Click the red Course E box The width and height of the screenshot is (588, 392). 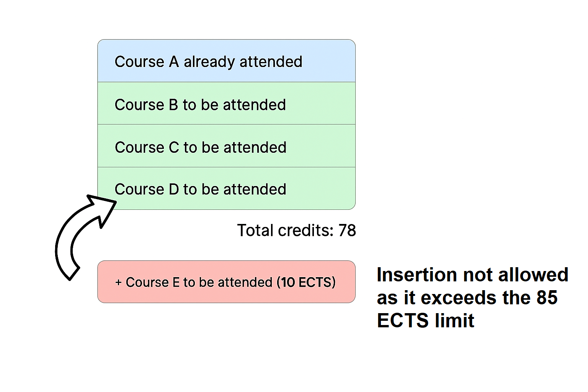tap(226, 282)
